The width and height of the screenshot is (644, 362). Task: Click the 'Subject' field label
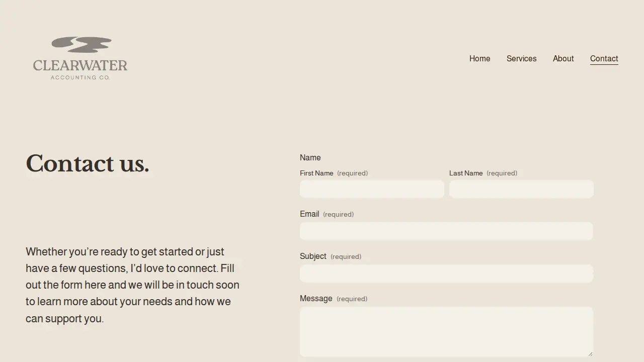tap(313, 256)
